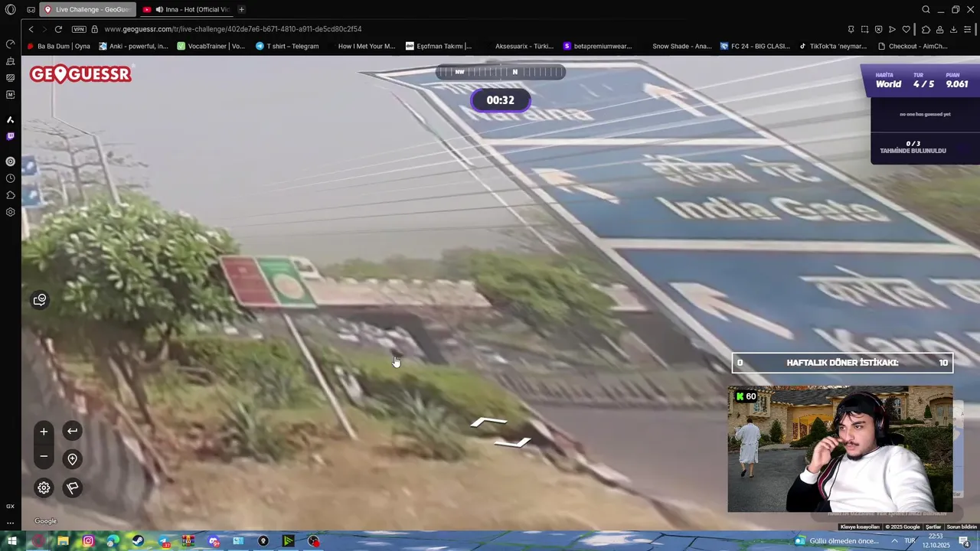Click the ad blocker shield icon

coord(878,29)
